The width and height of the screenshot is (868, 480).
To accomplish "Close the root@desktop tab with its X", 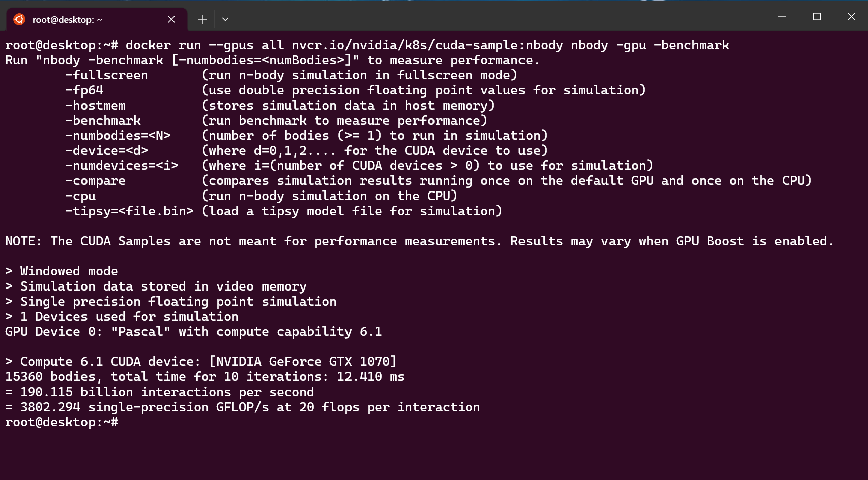I will coord(171,19).
